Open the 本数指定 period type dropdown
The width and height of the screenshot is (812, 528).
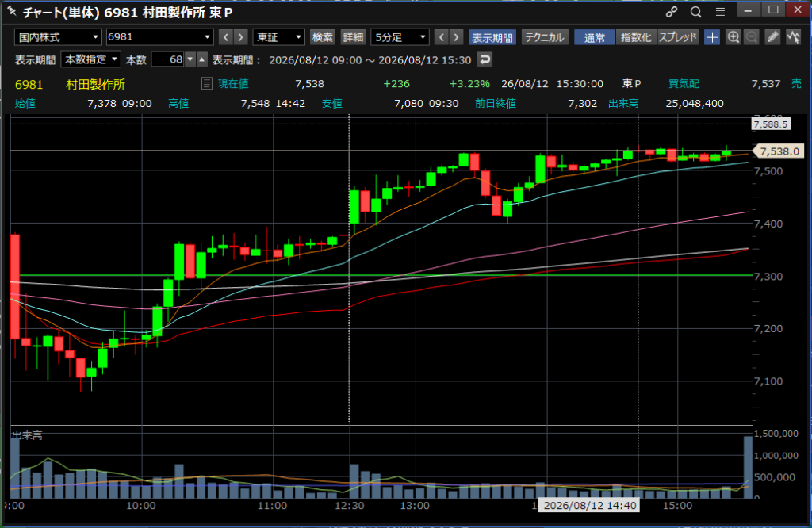(x=90, y=59)
